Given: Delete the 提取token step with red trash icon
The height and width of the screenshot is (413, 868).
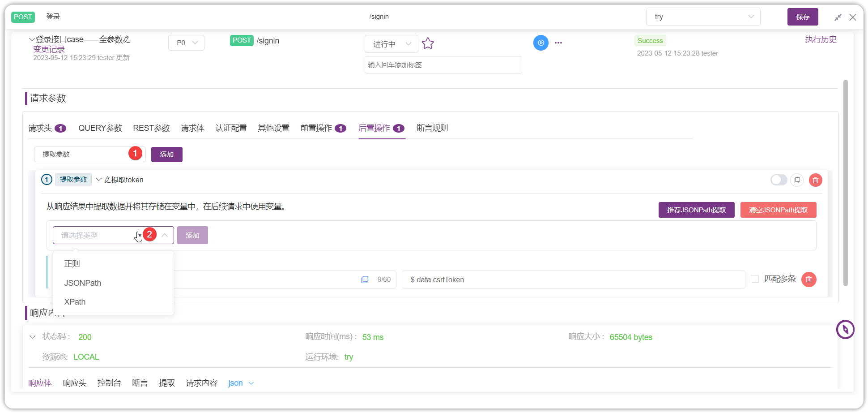Looking at the screenshot, I should coord(816,180).
